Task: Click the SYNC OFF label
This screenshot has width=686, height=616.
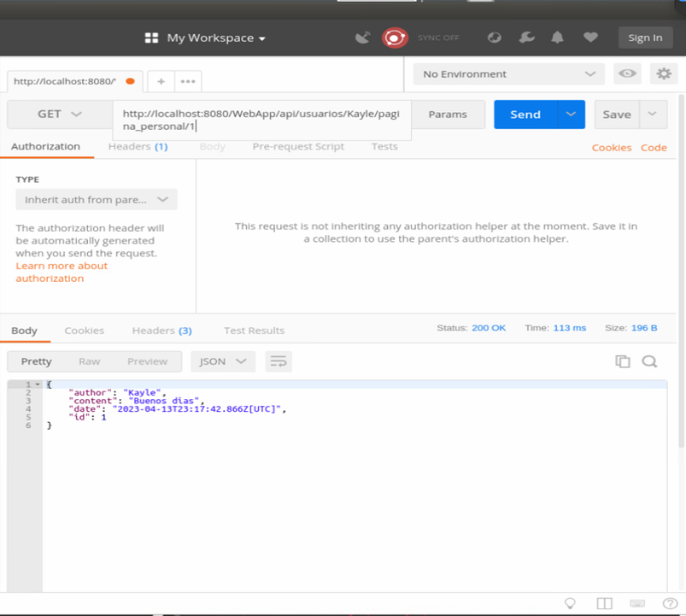Action: (438, 38)
